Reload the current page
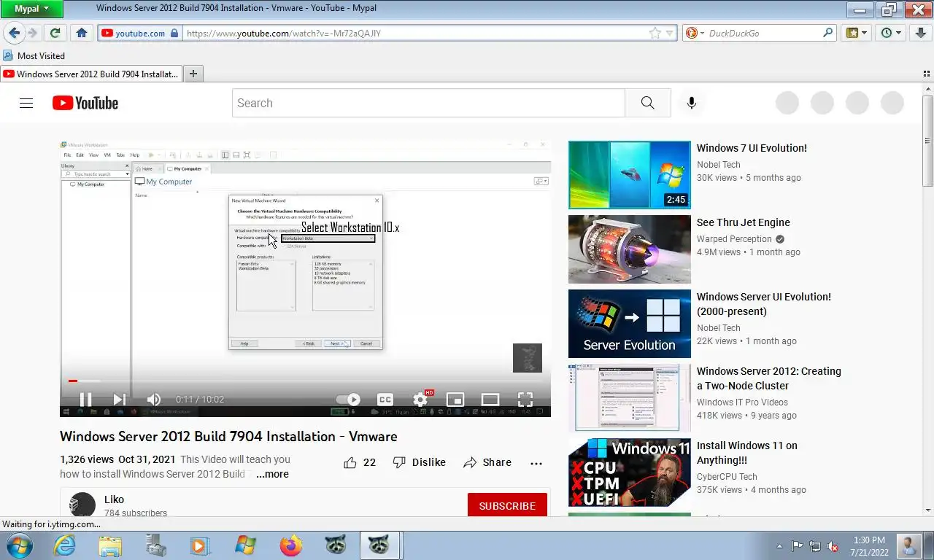The width and height of the screenshot is (934, 560). [55, 33]
